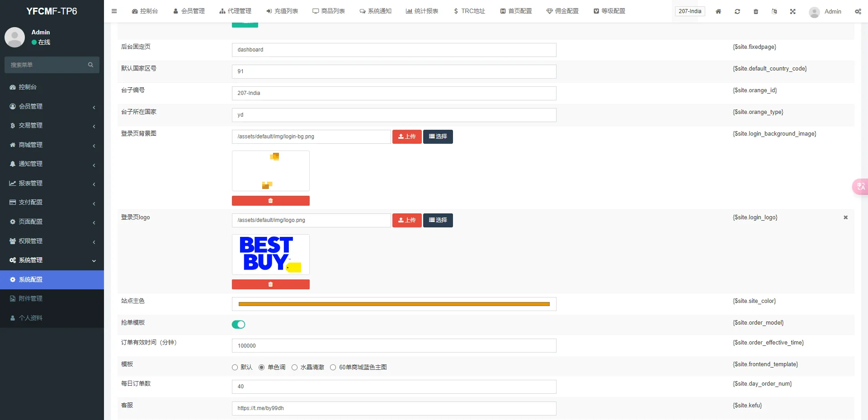Click 选择 for 登录页背景图
This screenshot has width=868, height=420.
click(x=438, y=137)
